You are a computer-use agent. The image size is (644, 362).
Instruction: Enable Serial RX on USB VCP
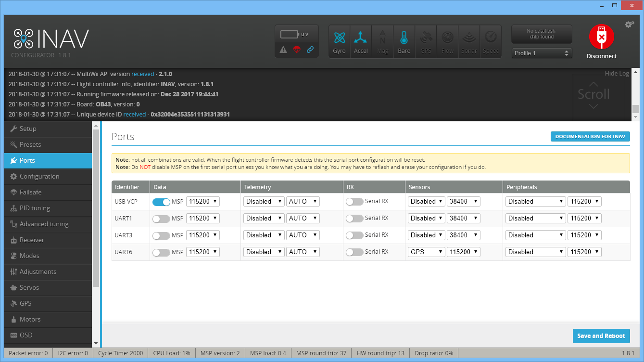[x=354, y=202]
